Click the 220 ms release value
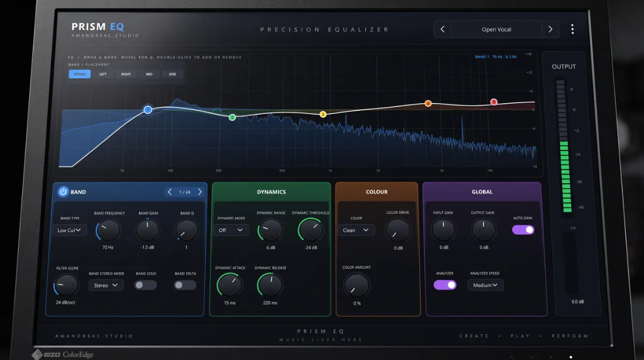Screen dimensions: 644x360 [270, 303]
